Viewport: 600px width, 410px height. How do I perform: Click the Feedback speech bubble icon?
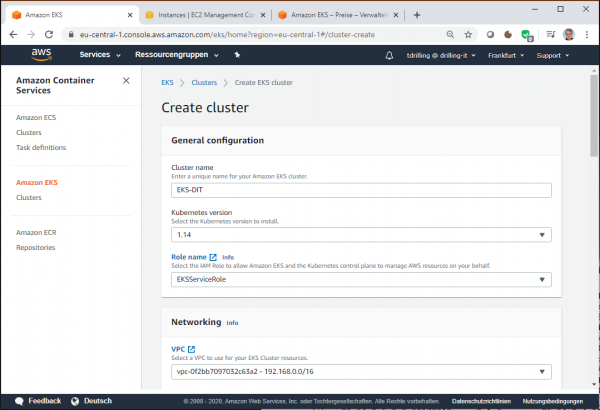pos(19,401)
